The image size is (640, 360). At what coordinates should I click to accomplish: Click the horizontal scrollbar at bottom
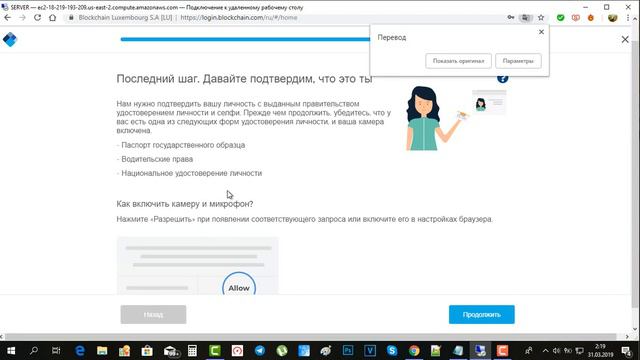[x=310, y=337]
